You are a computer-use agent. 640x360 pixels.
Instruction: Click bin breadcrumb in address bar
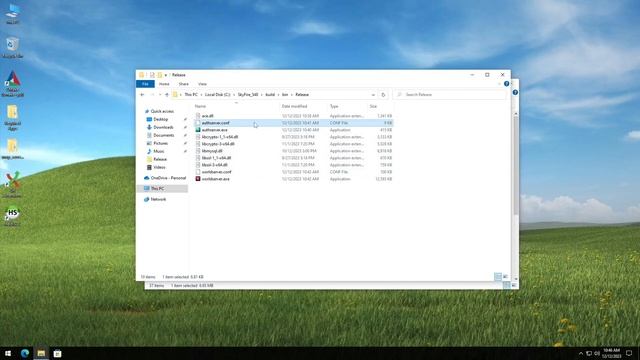285,95
